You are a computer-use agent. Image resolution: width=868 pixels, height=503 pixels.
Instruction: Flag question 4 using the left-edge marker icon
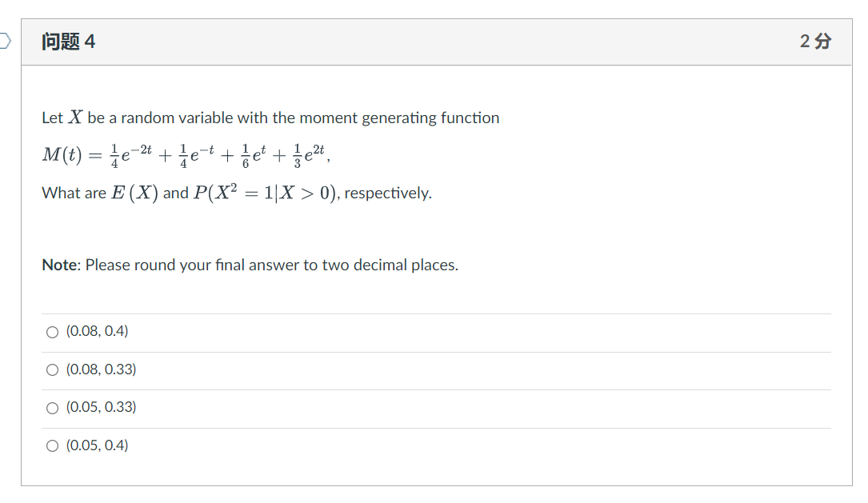click(5, 41)
